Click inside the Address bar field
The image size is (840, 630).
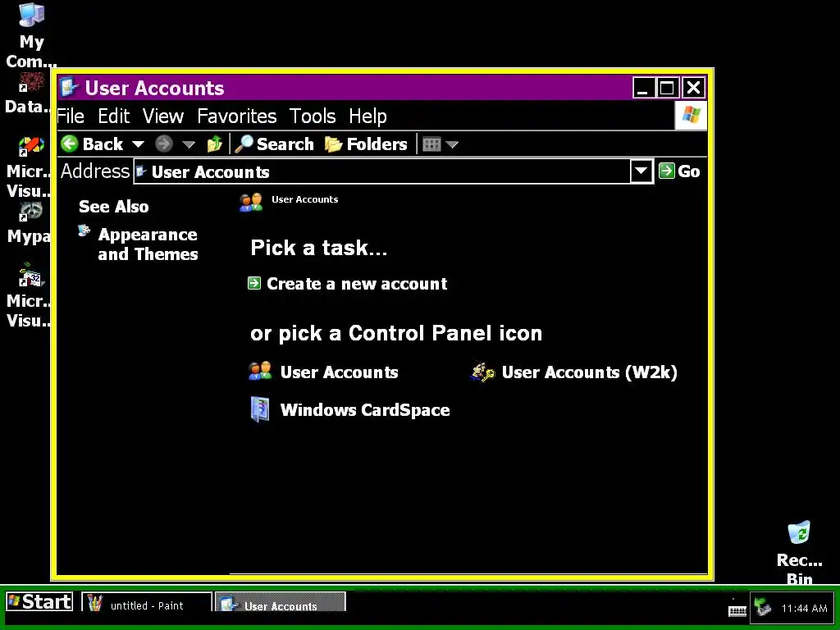tap(382, 171)
